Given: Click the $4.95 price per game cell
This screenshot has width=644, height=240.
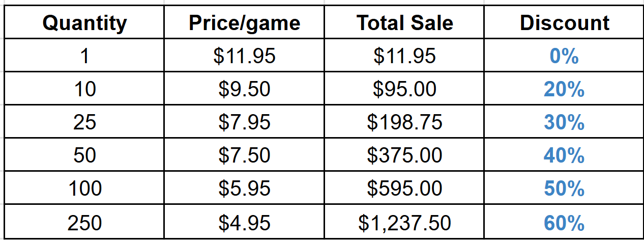Looking at the screenshot, I should pos(244,223).
